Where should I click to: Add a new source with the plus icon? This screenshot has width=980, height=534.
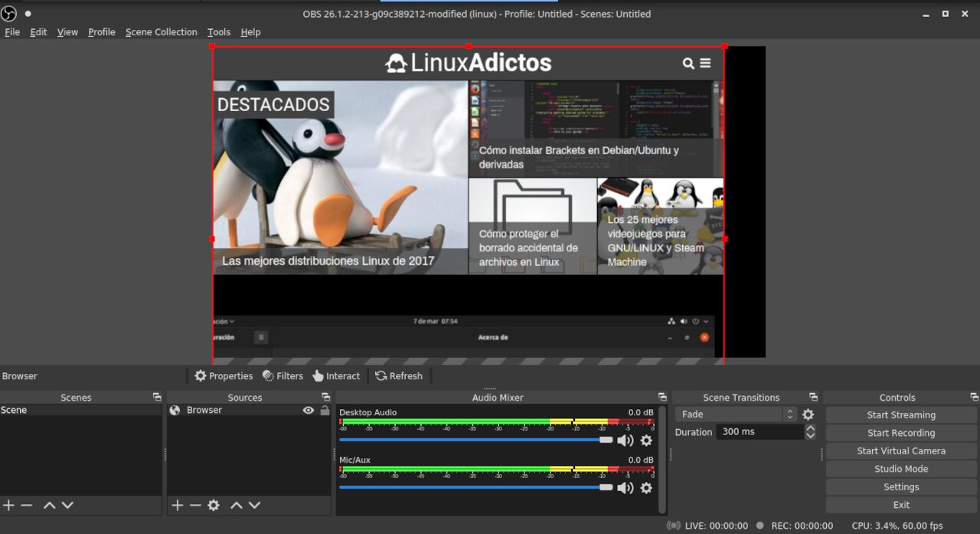(x=177, y=505)
